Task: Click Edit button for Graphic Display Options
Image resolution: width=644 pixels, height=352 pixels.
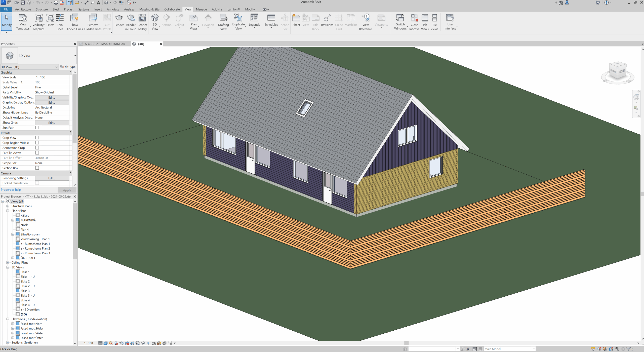Action: 52,102
